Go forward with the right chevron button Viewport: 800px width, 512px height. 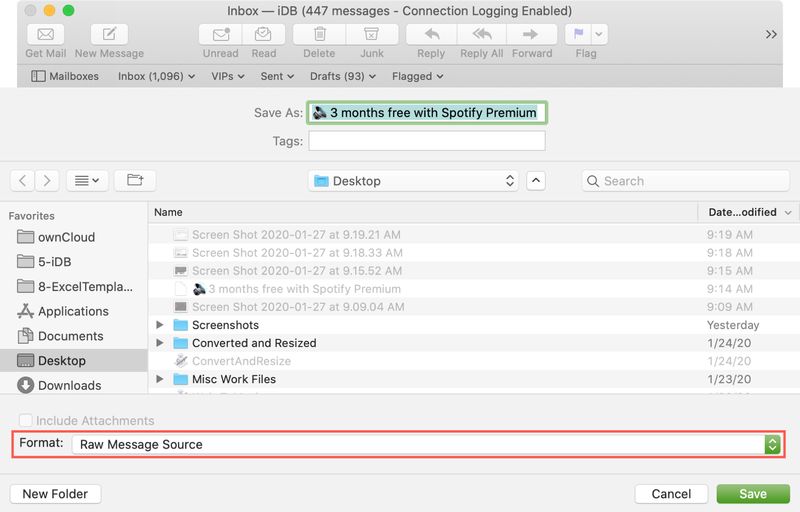[46, 181]
